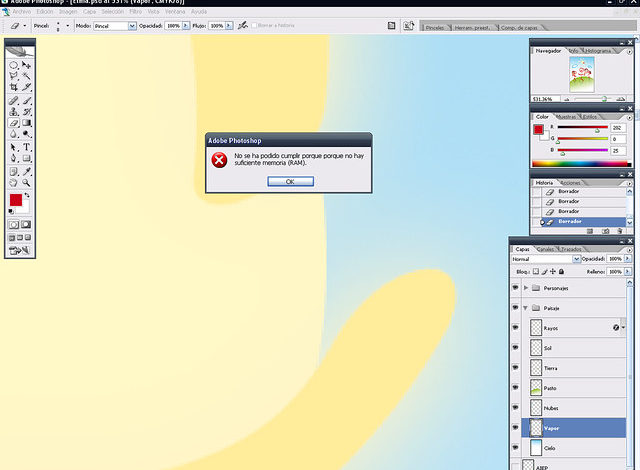Switch to the Muestras tab
640x470 pixels.
click(566, 117)
